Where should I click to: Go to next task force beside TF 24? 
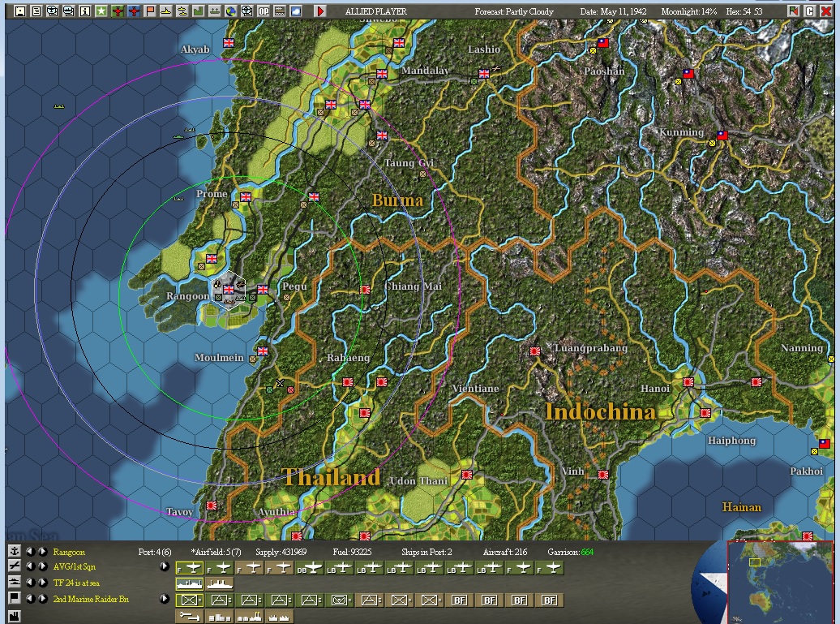(42, 582)
